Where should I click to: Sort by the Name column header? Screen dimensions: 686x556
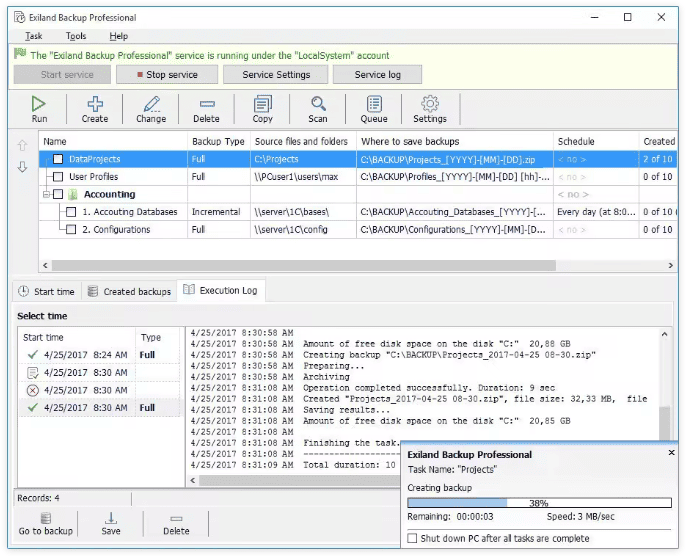113,141
